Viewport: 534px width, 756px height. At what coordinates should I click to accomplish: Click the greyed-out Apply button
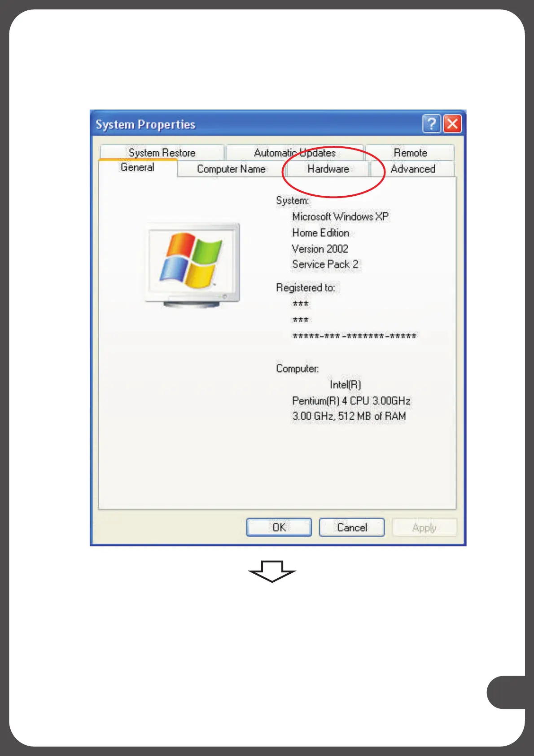point(424,527)
